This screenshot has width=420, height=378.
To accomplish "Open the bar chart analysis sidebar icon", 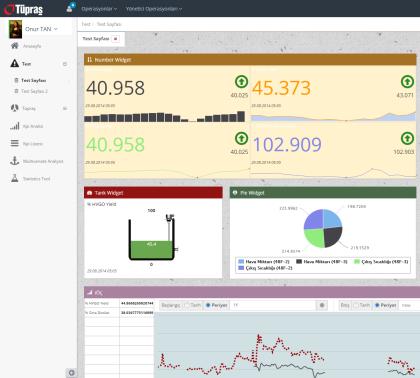I will [15, 126].
